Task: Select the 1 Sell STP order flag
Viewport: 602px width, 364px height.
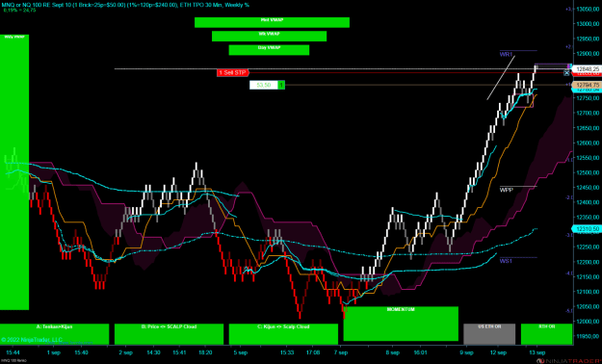Action: point(233,72)
